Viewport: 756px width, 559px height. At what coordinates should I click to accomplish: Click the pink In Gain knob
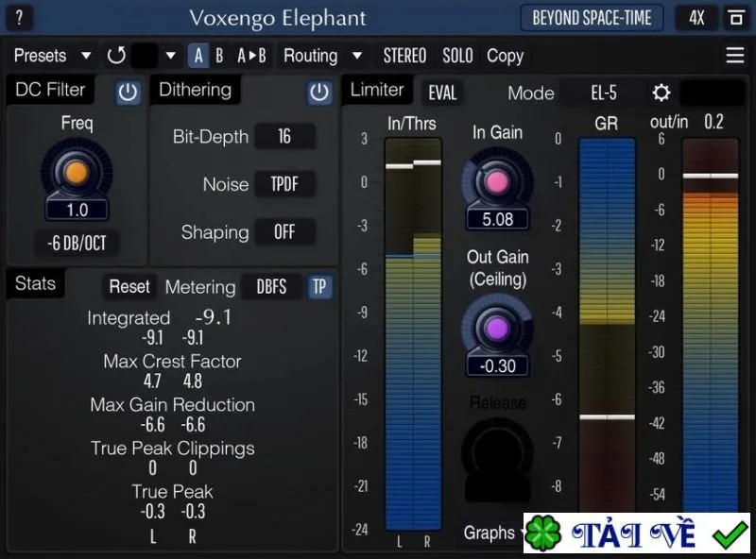497,182
